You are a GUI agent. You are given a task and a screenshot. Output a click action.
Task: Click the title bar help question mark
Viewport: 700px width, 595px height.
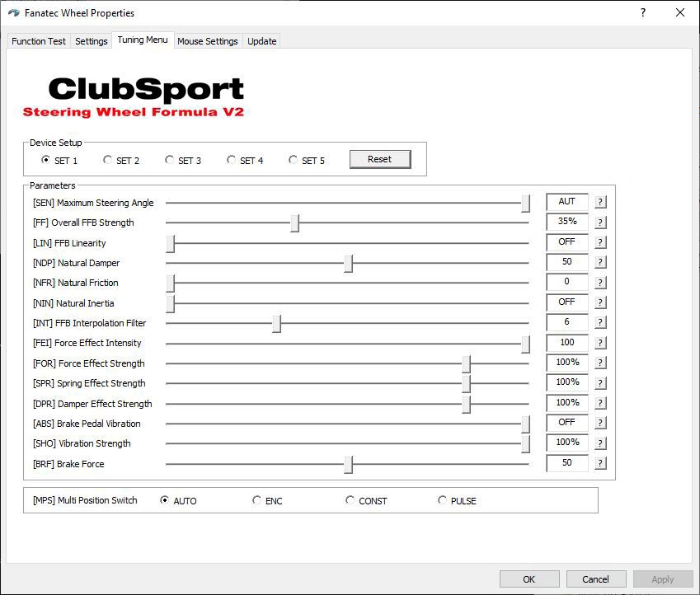(643, 12)
